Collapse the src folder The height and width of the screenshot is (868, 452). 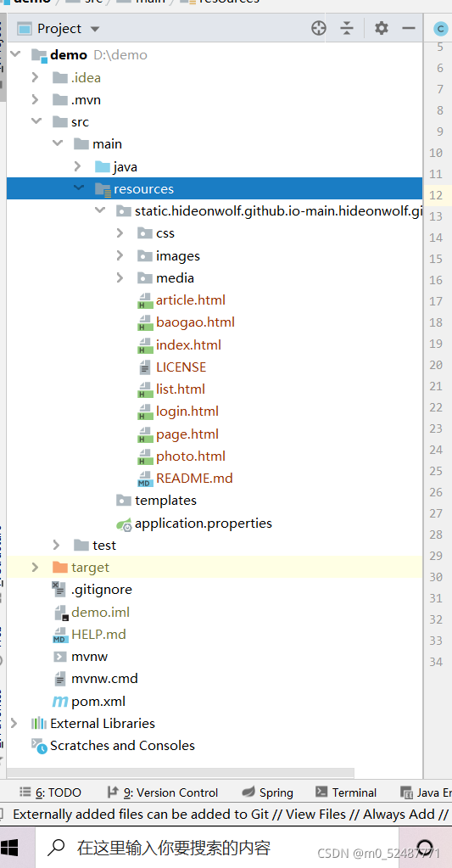[x=36, y=121]
